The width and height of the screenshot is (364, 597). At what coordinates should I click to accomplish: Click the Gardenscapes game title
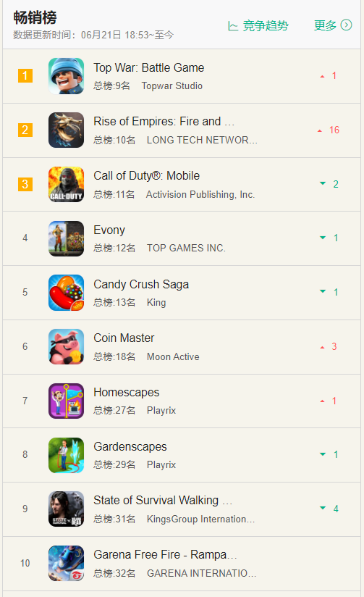(130, 446)
